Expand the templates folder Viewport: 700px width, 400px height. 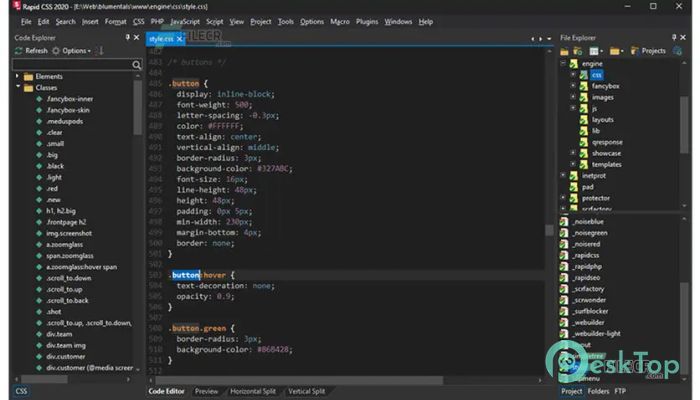(x=573, y=164)
